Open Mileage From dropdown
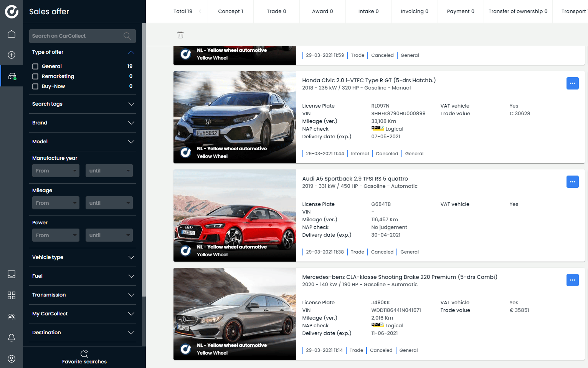Image resolution: width=588 pixels, height=368 pixels. [x=56, y=203]
